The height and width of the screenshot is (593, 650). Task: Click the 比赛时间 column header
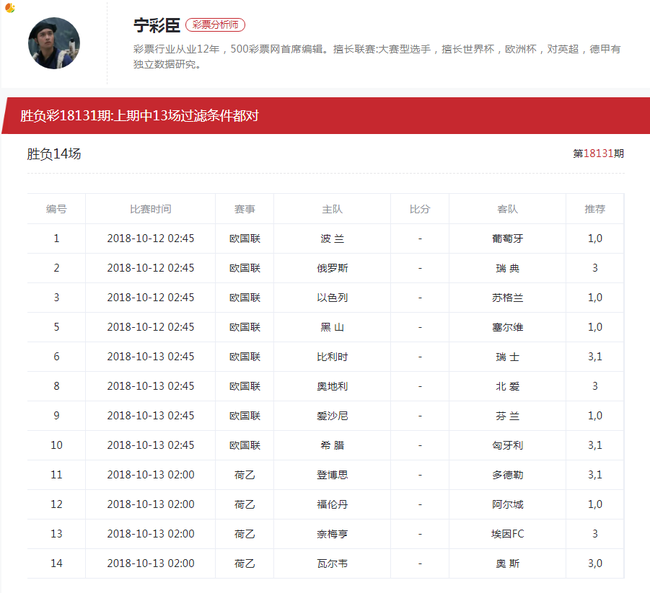150,209
